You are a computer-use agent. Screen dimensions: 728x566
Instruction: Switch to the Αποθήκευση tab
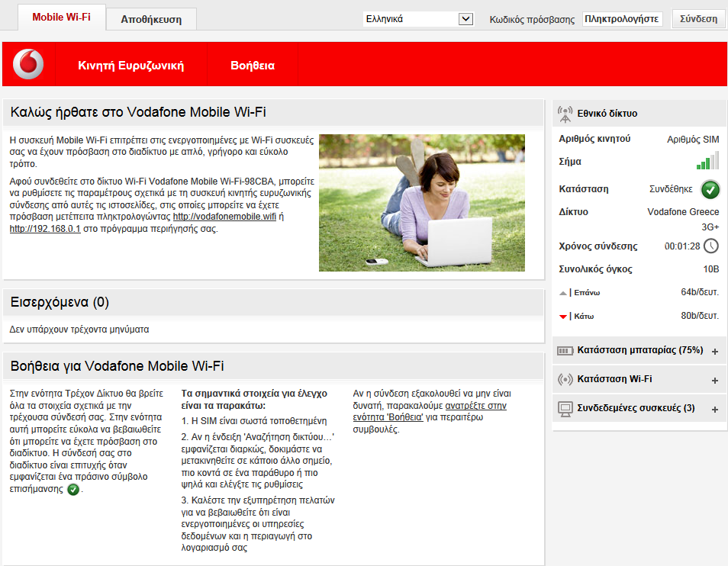pyautogui.click(x=151, y=20)
